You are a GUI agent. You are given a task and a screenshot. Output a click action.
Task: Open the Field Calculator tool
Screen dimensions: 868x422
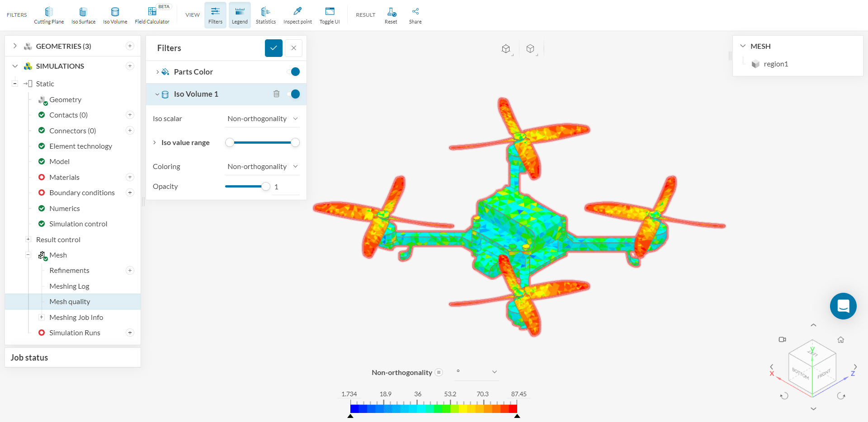pyautogui.click(x=152, y=15)
